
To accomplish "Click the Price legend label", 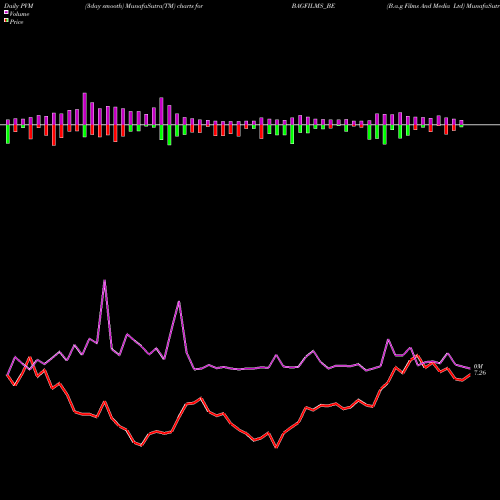I will coord(16,22).
